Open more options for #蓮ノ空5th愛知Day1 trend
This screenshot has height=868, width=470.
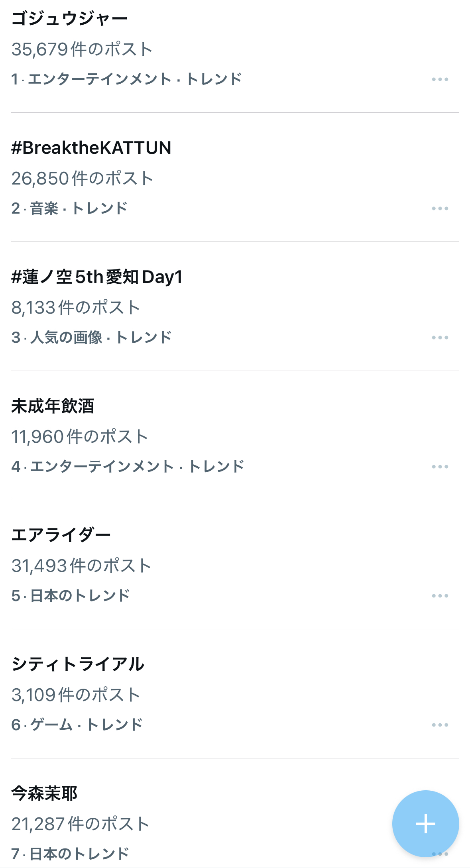[440, 338]
